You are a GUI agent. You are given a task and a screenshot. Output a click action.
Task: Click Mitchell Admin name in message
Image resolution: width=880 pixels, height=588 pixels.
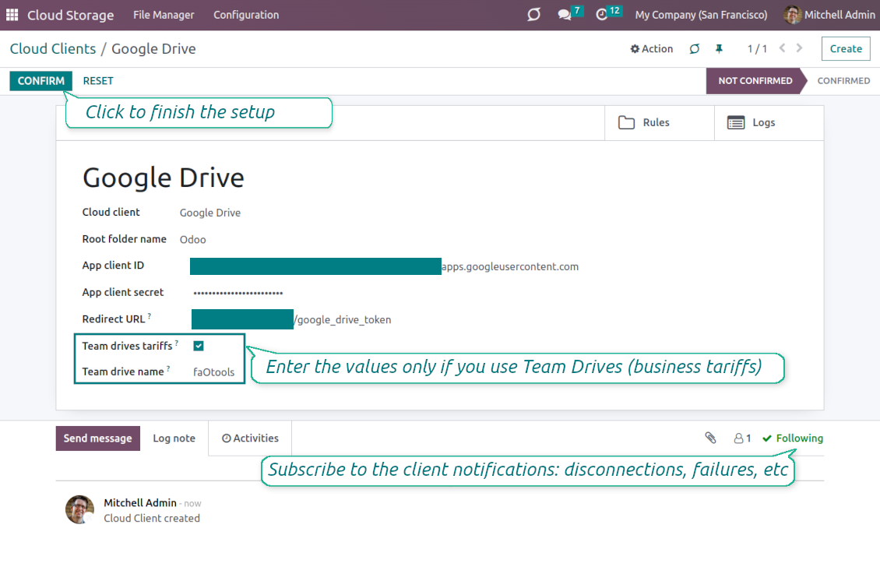[x=139, y=502]
